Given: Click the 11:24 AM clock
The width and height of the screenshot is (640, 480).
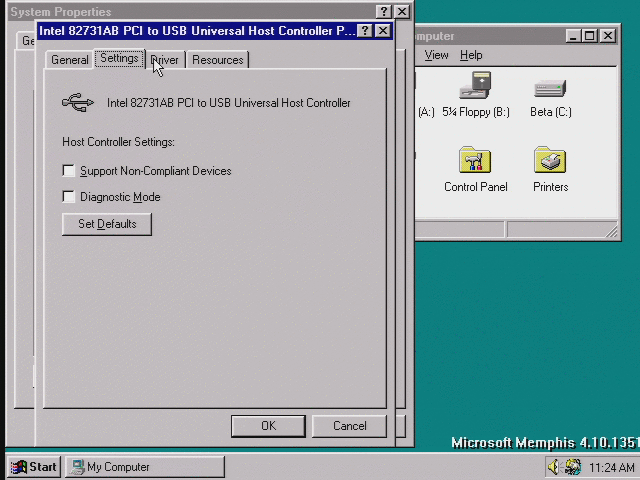Looking at the screenshot, I should click(611, 467).
